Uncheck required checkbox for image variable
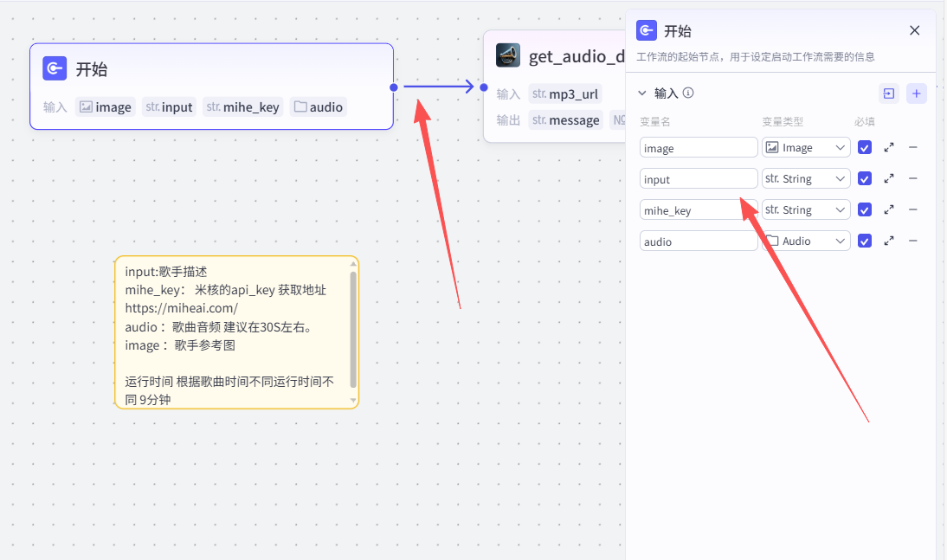The width and height of the screenshot is (947, 560). (x=864, y=148)
